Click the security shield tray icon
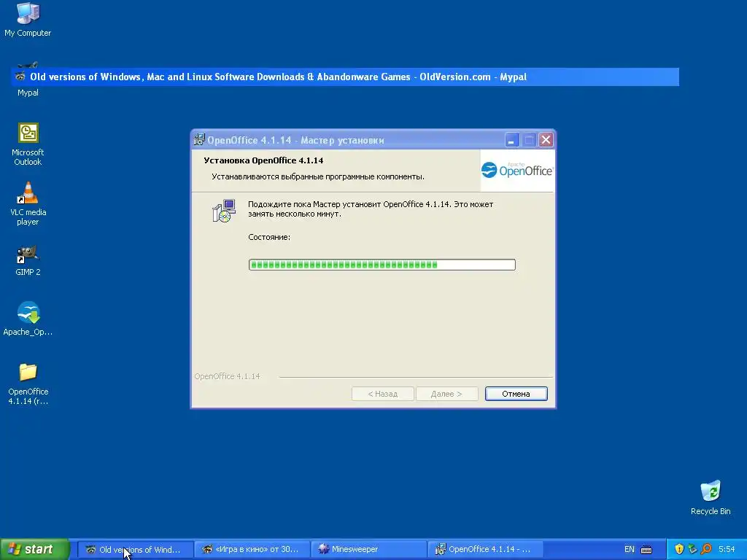747x560 pixels. point(679,549)
